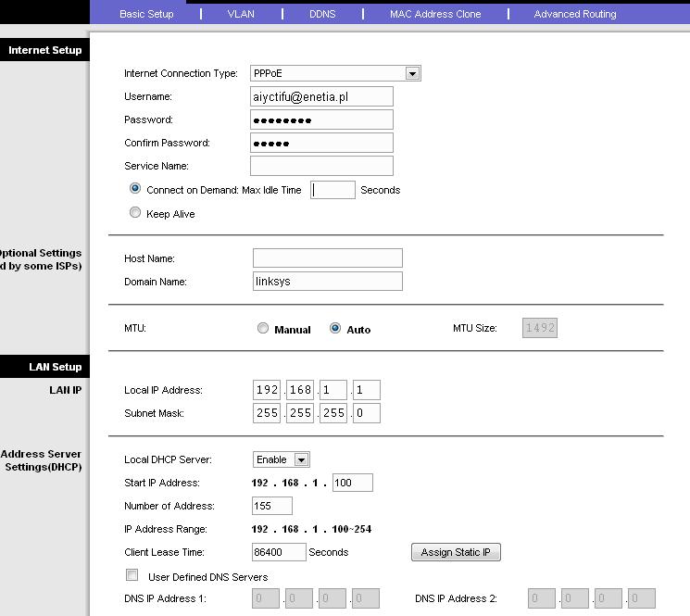
Task: Click the 'Internet Setup' section header
Action: 44,50
